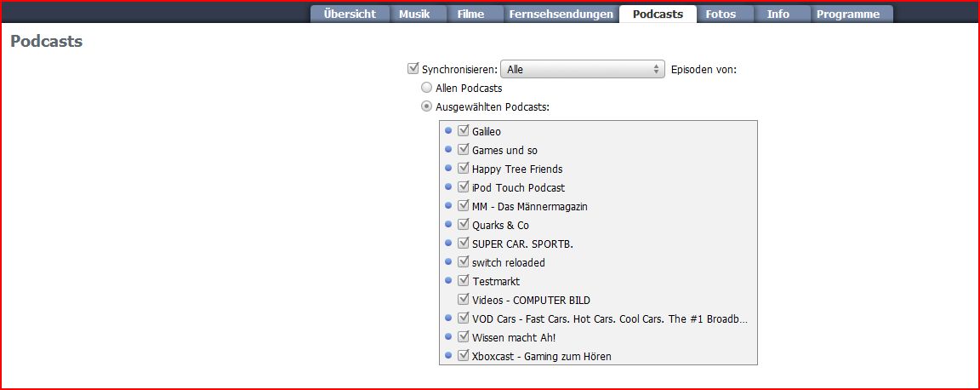This screenshot has height=390, width=980.
Task: Select the Happy Tree Friends podcast name
Action: (x=517, y=169)
